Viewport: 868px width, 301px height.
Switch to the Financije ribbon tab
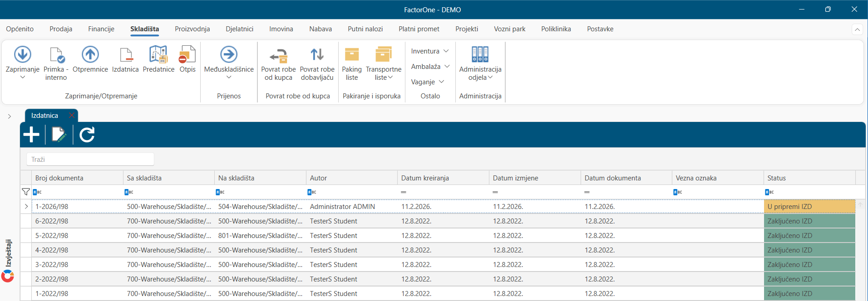tap(101, 29)
